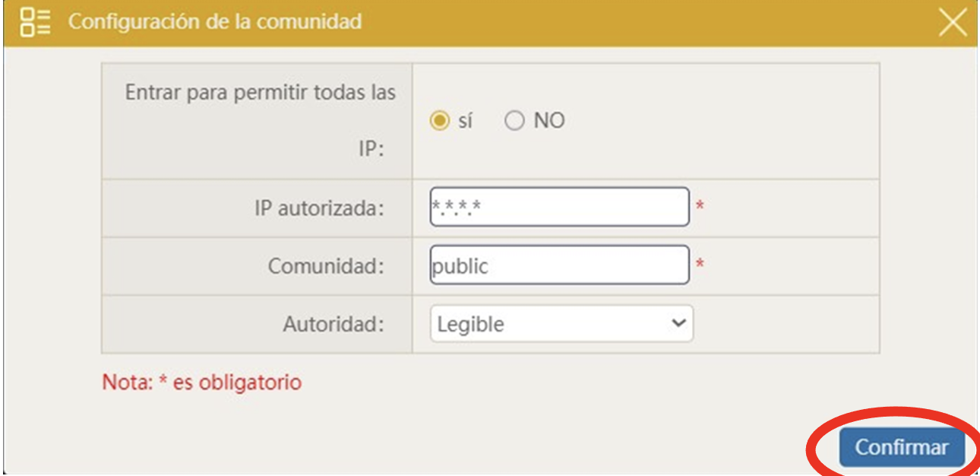Click the red asterisk beside IP autorizada

coord(700,208)
